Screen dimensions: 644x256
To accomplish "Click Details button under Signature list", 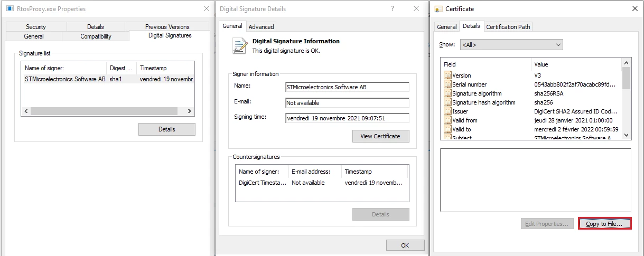I will pos(167,129).
